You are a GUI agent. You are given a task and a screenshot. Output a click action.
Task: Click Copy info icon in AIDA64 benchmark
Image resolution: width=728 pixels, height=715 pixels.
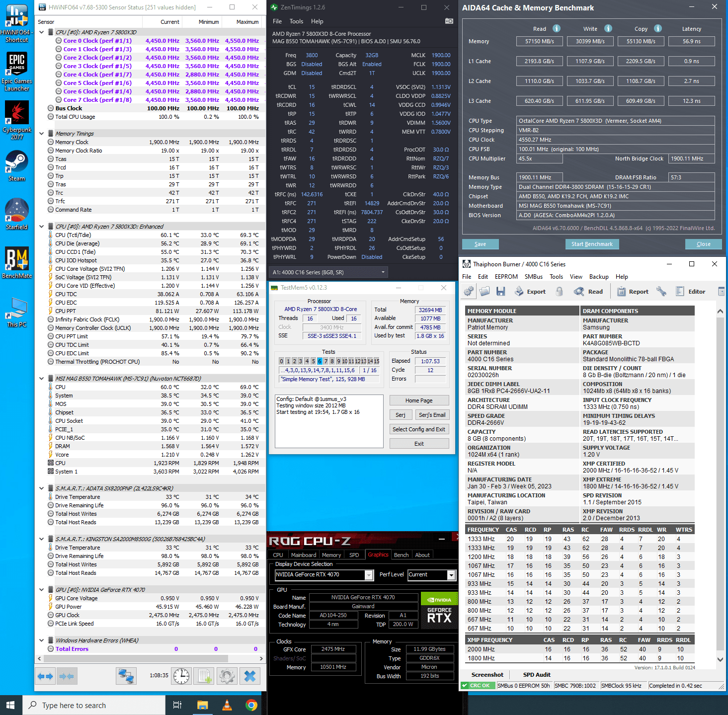657,28
